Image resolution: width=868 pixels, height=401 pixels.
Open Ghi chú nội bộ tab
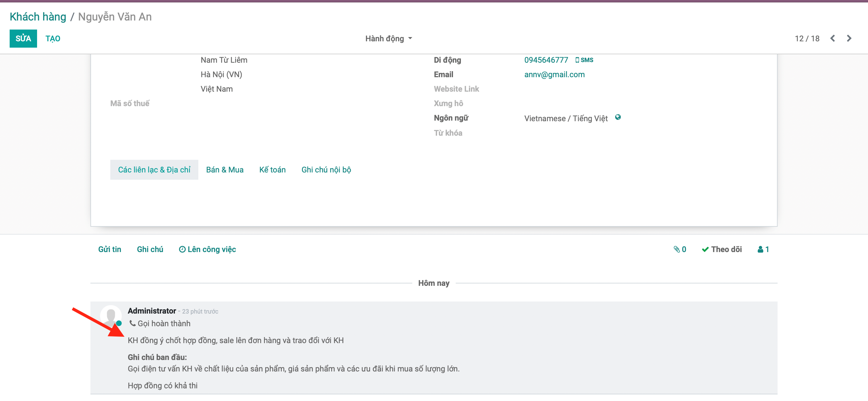(x=326, y=170)
